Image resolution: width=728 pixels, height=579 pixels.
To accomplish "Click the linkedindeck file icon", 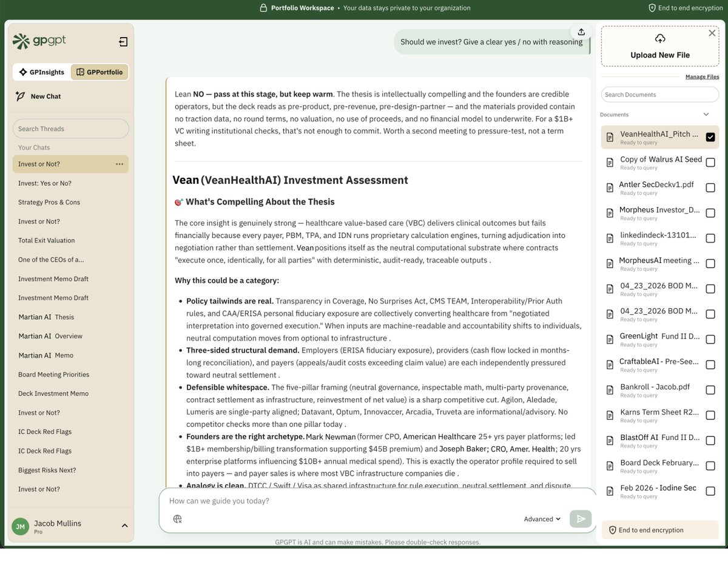I will 610,239.
